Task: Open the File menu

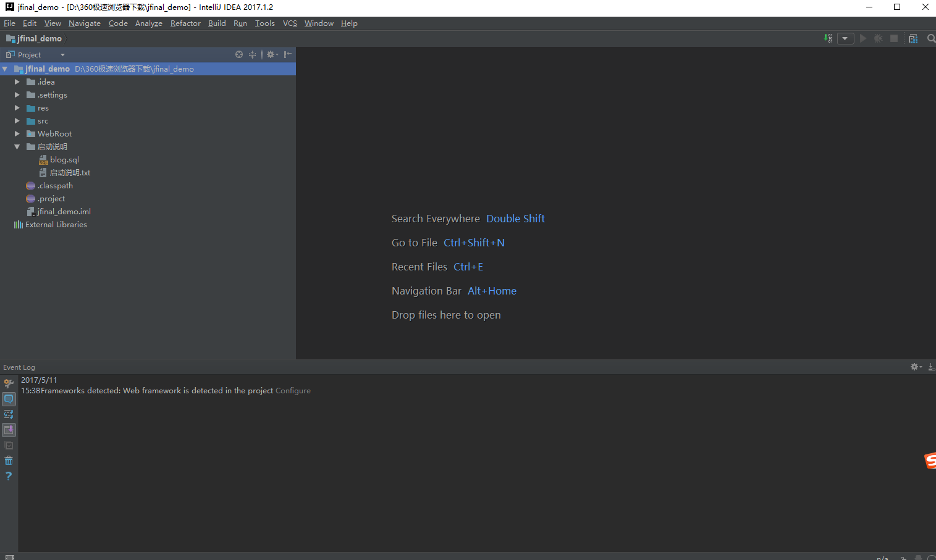Action: 9,23
